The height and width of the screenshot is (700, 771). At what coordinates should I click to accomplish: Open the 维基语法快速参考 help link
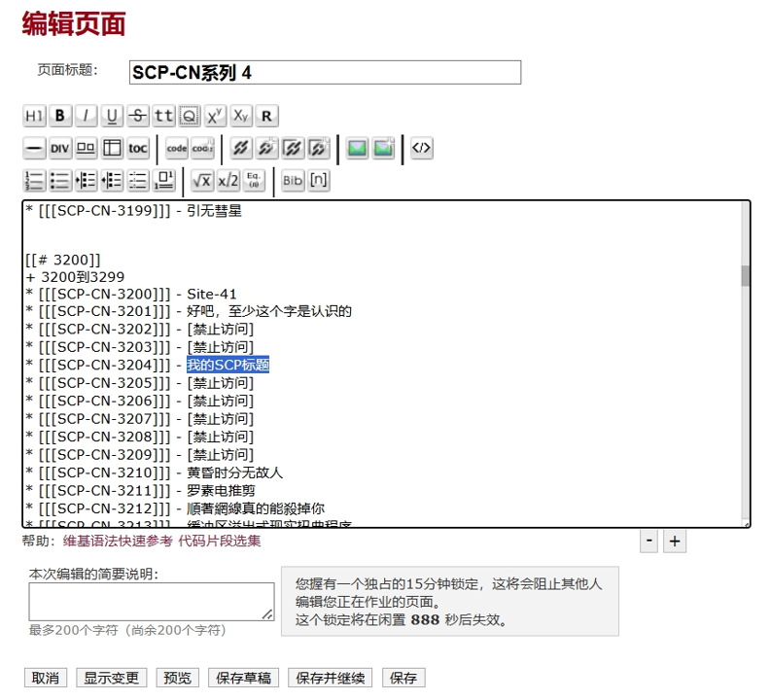(x=118, y=541)
